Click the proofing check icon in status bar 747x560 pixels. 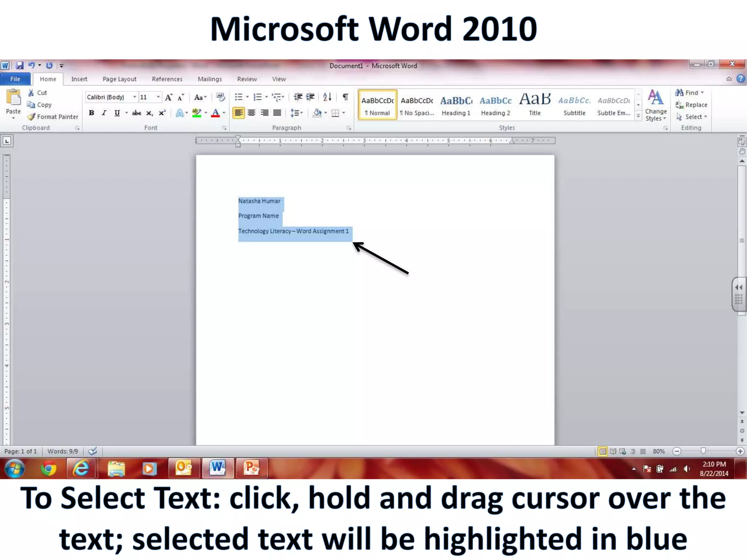tap(93, 451)
